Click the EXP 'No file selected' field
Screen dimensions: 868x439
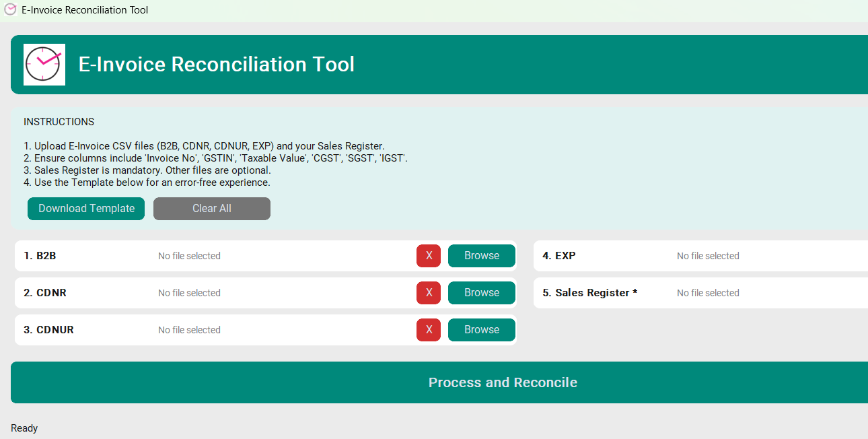click(708, 256)
